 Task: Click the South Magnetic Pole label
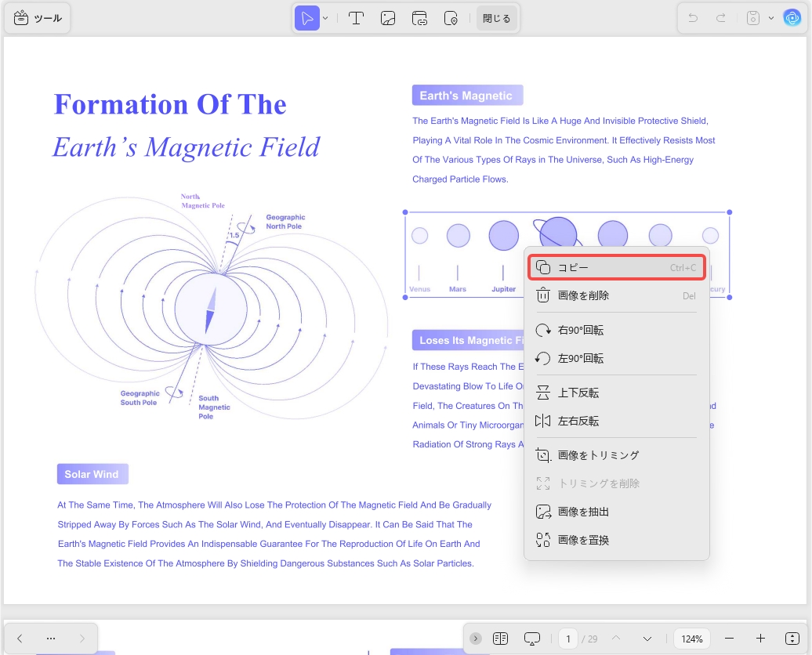[x=214, y=407]
